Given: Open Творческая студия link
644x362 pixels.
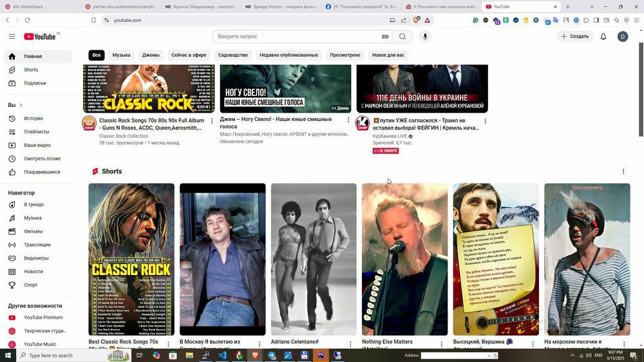Looking at the screenshot, I should coord(38,331).
